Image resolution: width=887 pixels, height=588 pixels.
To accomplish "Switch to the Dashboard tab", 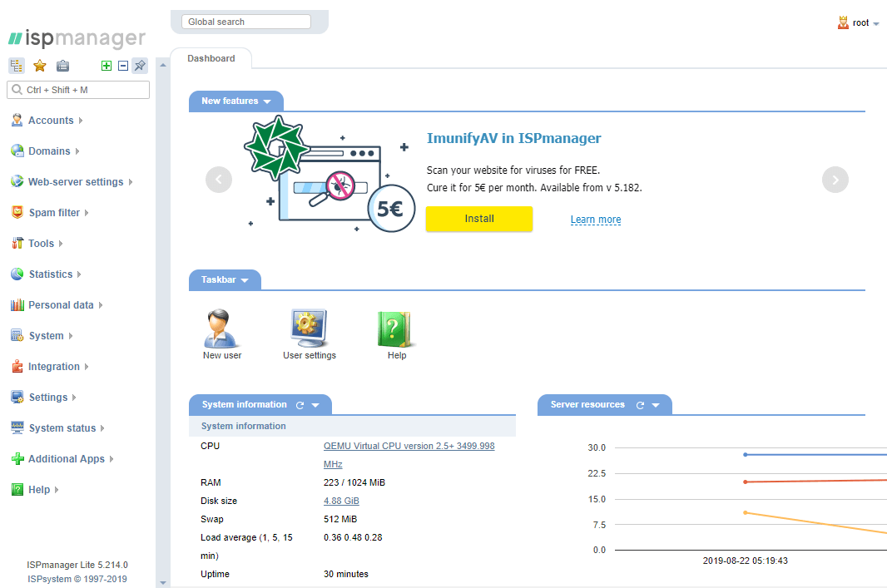I will (211, 58).
